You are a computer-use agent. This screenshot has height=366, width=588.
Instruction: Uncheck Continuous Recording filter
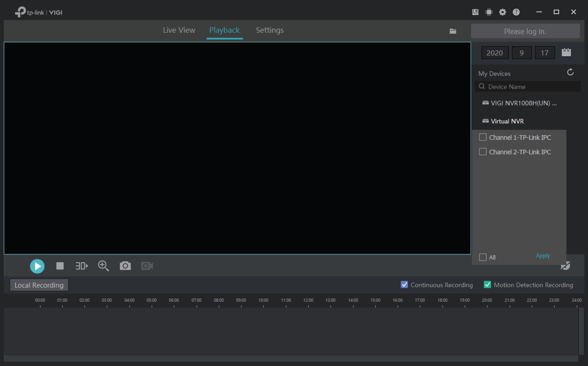click(404, 285)
